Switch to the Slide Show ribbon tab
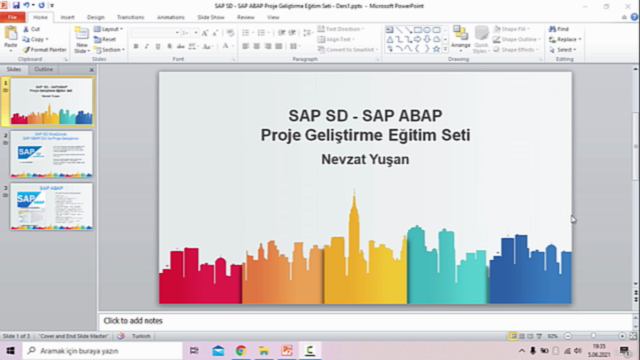 pos(211,17)
